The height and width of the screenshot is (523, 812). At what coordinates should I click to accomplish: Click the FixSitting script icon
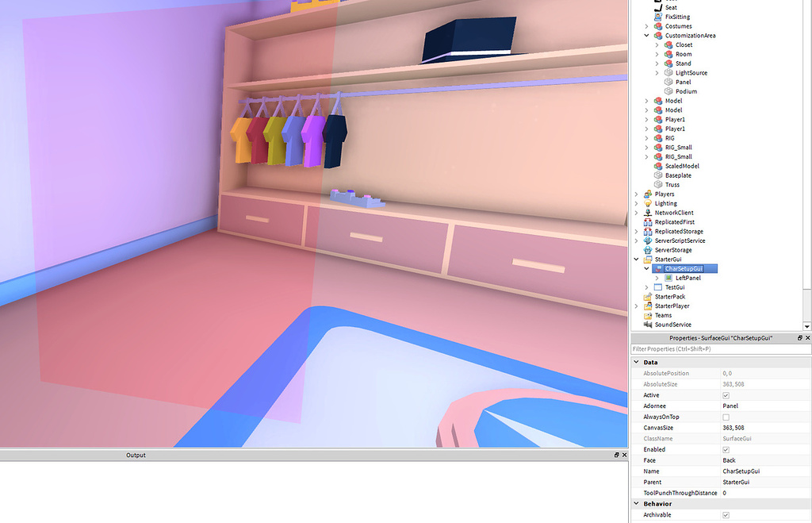point(658,17)
